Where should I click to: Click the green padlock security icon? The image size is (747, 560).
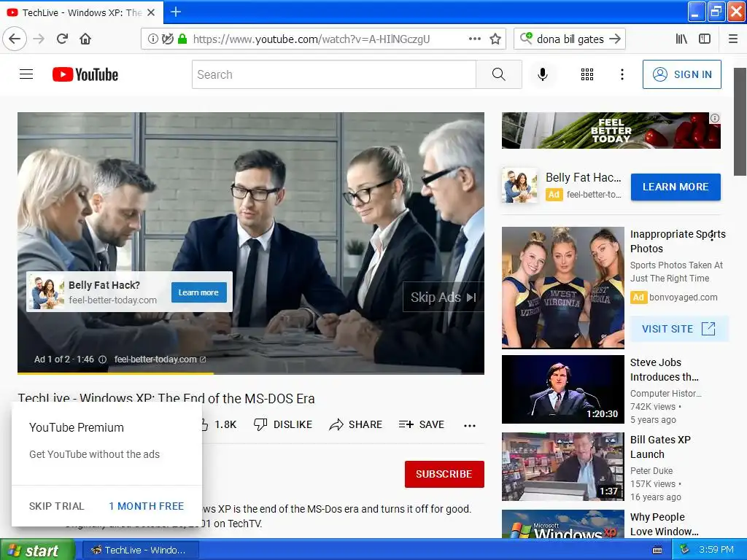tap(182, 39)
